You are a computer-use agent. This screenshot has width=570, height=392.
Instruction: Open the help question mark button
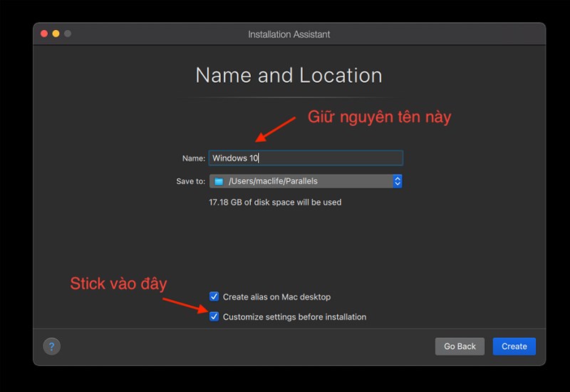tap(51, 346)
